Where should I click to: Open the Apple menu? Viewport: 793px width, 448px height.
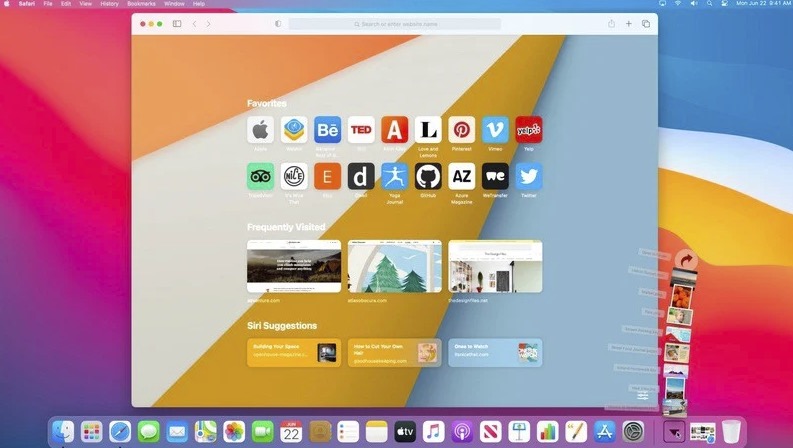(7, 4)
